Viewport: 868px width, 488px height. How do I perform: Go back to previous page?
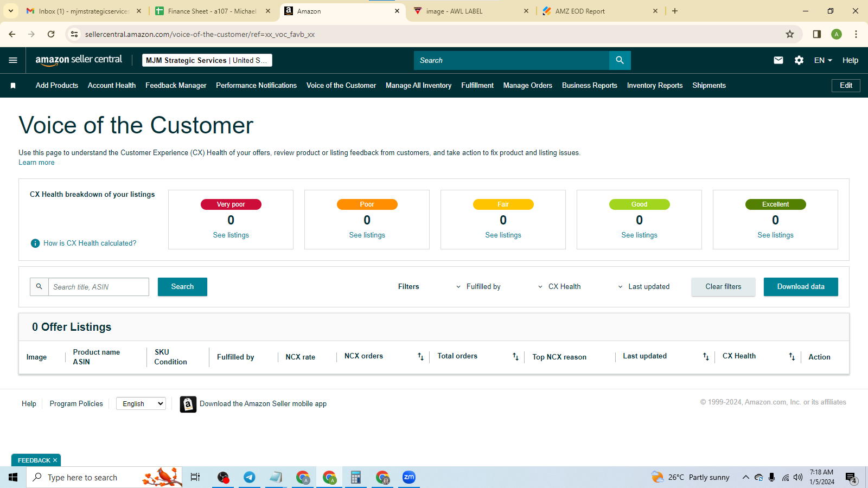[12, 34]
